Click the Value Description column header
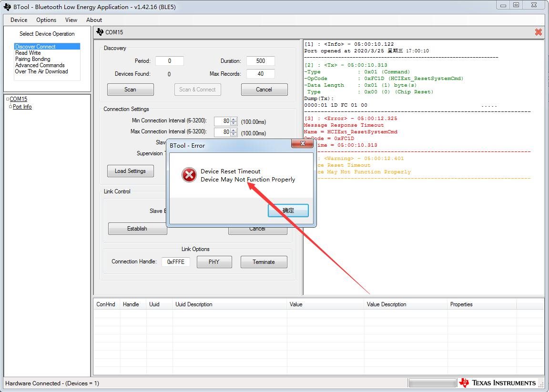This screenshot has height=392, width=549. [x=406, y=304]
